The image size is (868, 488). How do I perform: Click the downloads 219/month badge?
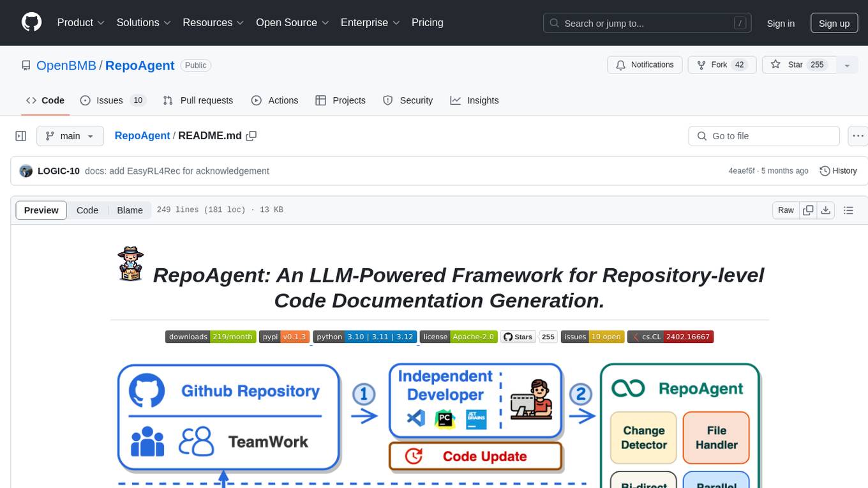pyautogui.click(x=211, y=337)
